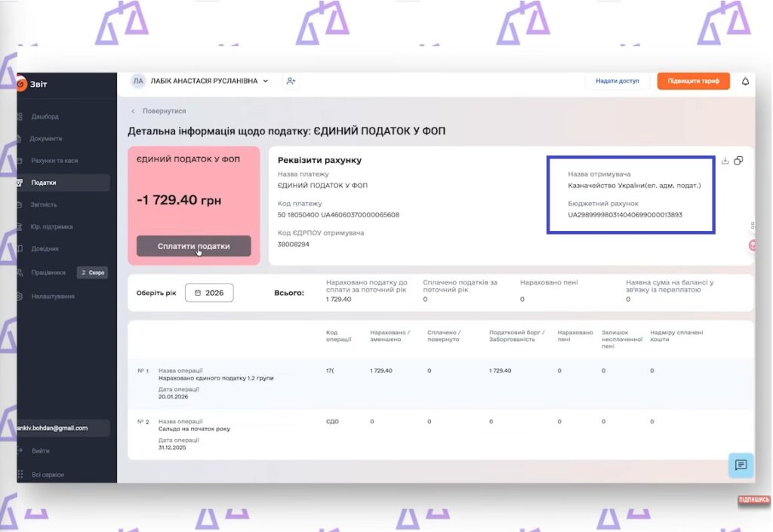Open the chat support widget
The width and height of the screenshot is (773, 532).
(x=741, y=466)
